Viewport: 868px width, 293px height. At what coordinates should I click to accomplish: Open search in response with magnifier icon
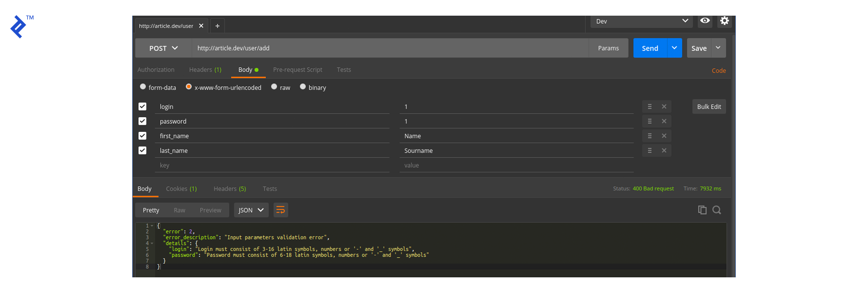(717, 210)
